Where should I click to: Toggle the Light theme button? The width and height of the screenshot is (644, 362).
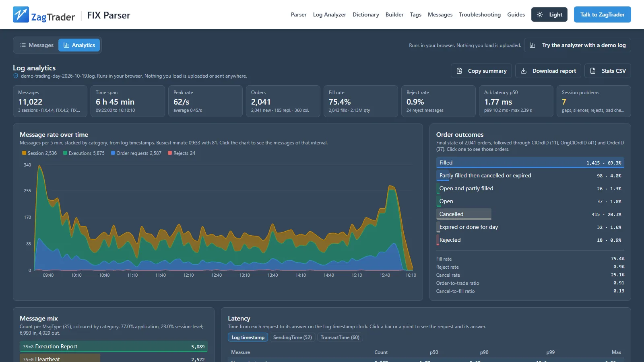[x=549, y=14]
